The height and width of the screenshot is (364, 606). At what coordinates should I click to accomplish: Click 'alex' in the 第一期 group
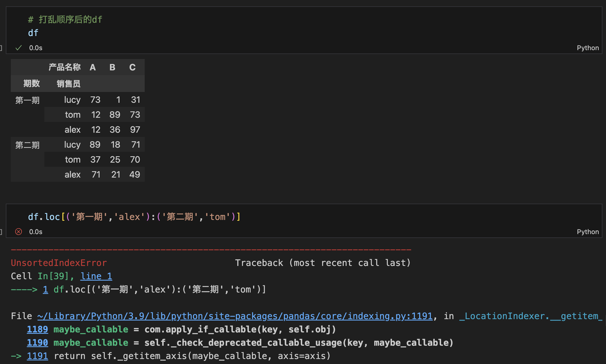[x=72, y=130]
